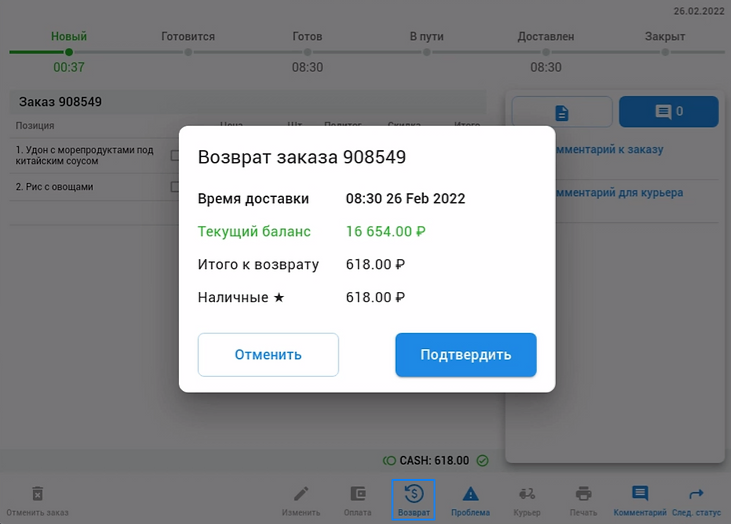Open the document tab with file icon
The height and width of the screenshot is (524, 731).
click(562, 112)
